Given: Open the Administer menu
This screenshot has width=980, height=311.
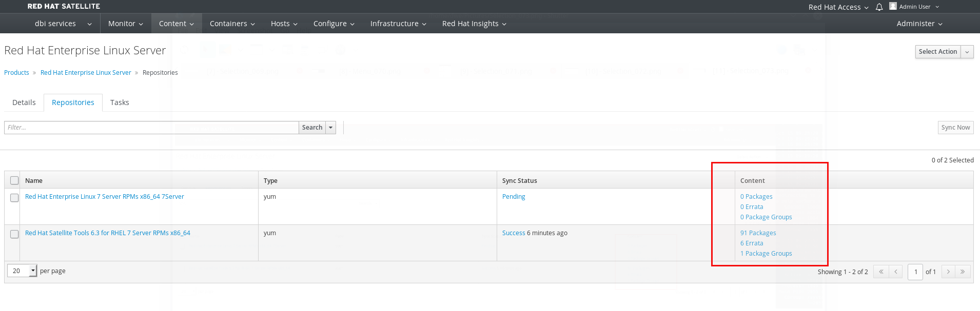Looking at the screenshot, I should click(919, 24).
